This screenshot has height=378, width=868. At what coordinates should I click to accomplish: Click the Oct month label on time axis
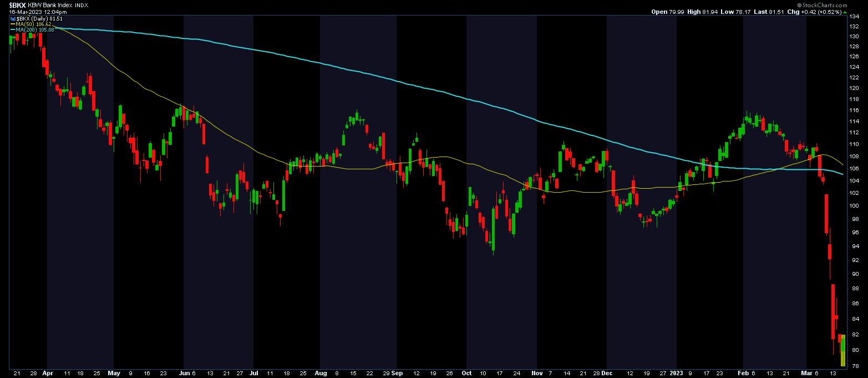tap(467, 374)
